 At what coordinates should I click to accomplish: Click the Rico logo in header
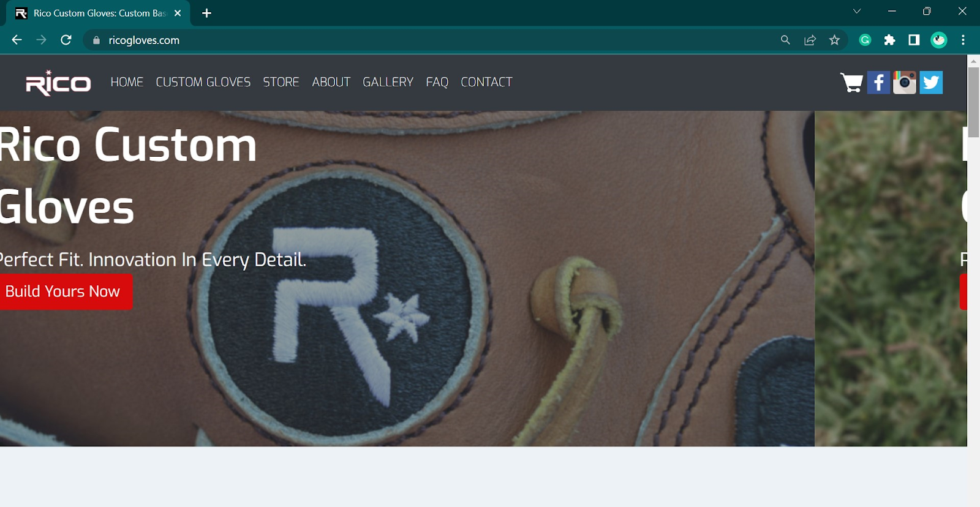(x=58, y=83)
